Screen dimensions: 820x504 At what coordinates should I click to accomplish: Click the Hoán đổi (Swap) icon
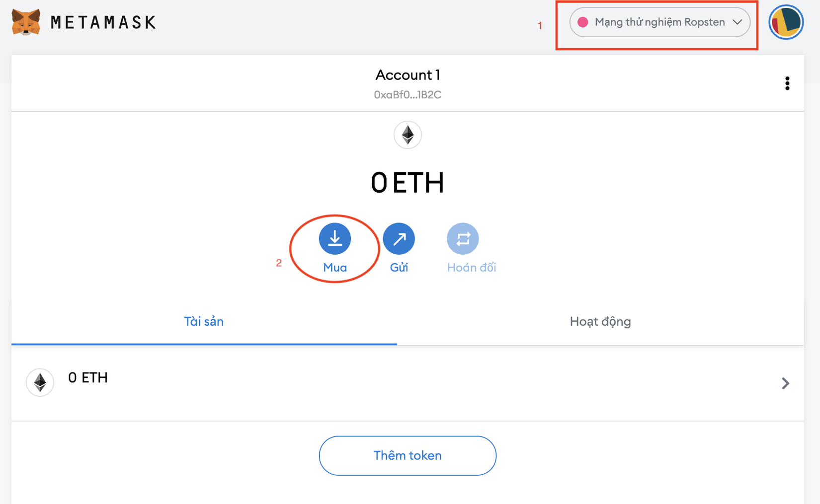tap(463, 239)
